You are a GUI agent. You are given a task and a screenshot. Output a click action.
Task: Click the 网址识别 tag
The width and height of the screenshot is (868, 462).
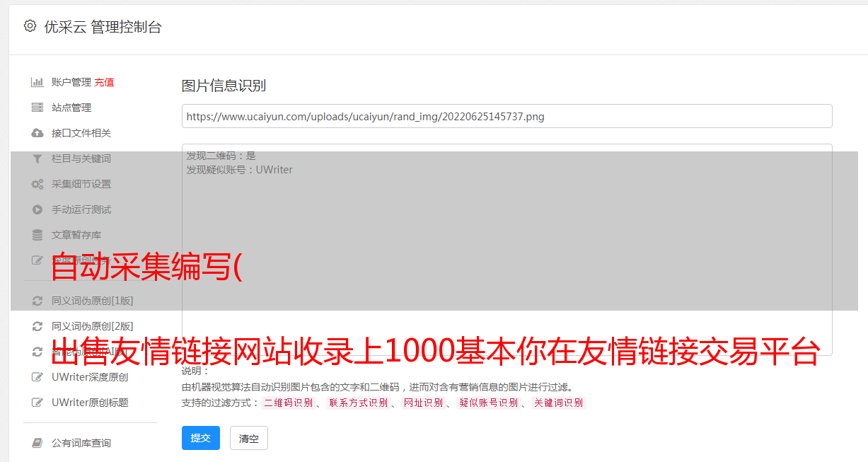(423, 403)
